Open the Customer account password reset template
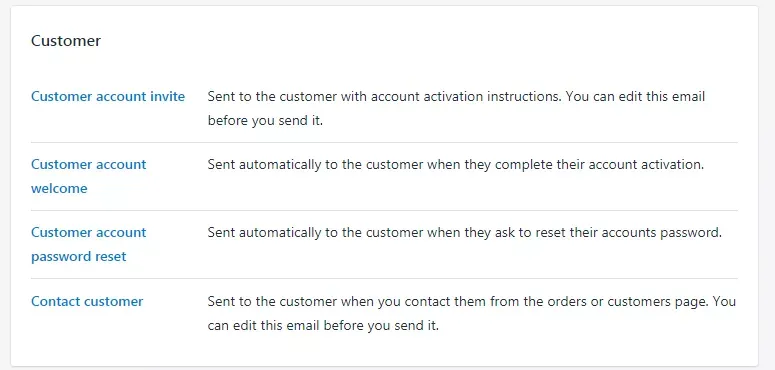 pos(88,244)
